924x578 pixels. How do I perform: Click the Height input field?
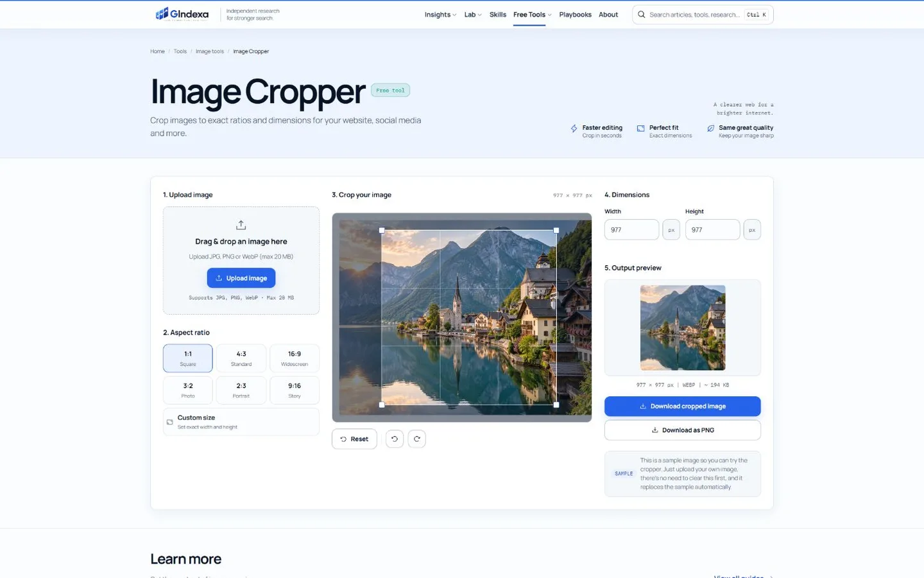pyautogui.click(x=712, y=230)
